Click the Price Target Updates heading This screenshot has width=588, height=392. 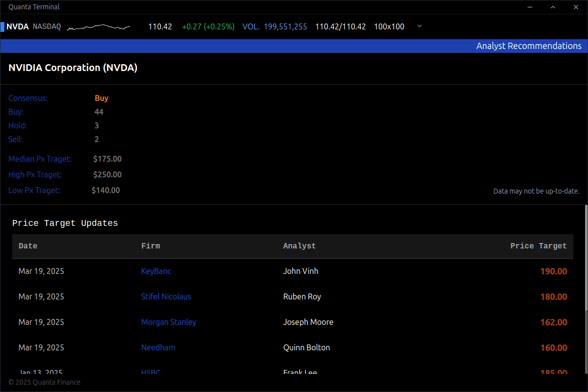coord(65,223)
